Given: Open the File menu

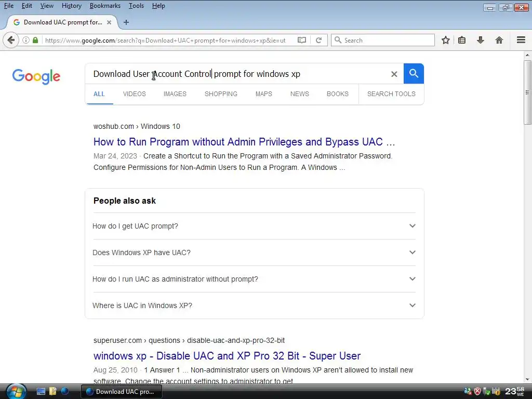Looking at the screenshot, I should tap(9, 6).
